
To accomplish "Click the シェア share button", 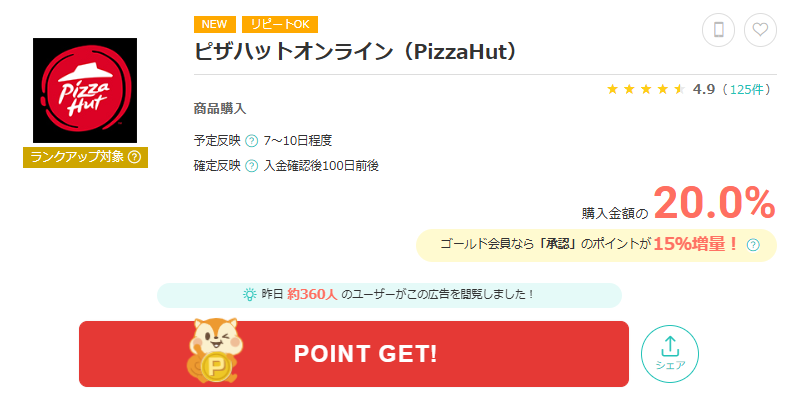I will [x=670, y=354].
